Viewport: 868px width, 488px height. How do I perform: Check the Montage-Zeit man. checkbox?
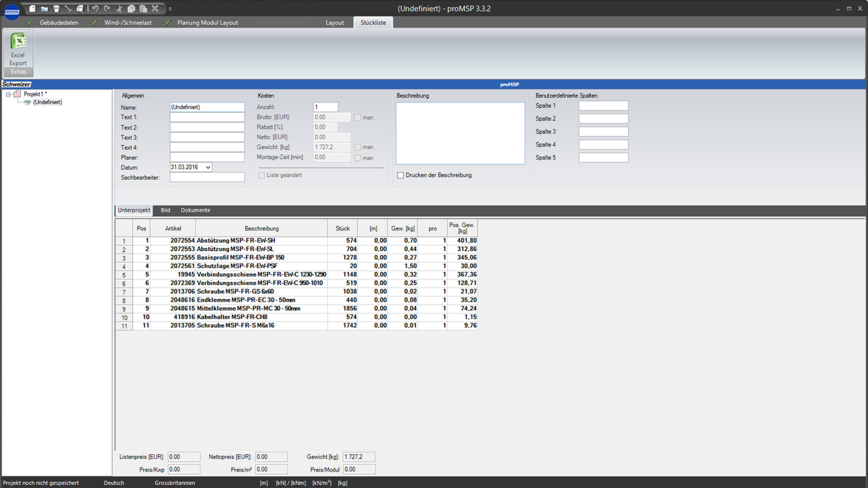tap(357, 158)
